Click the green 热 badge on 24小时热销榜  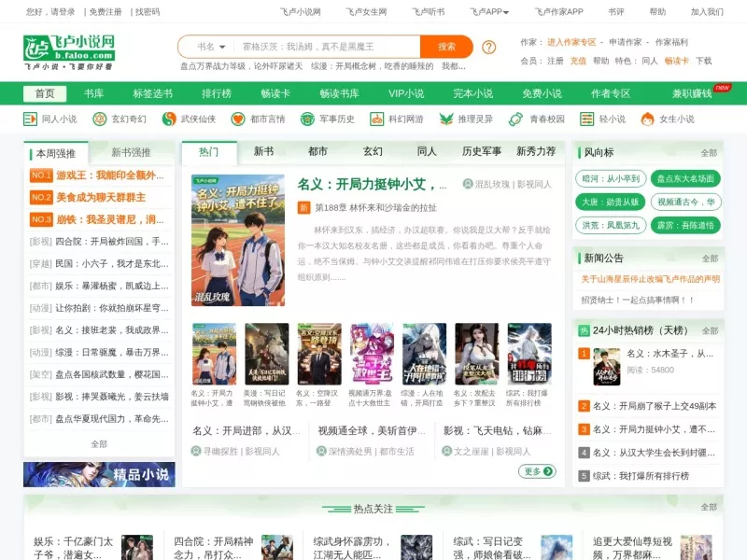click(584, 330)
